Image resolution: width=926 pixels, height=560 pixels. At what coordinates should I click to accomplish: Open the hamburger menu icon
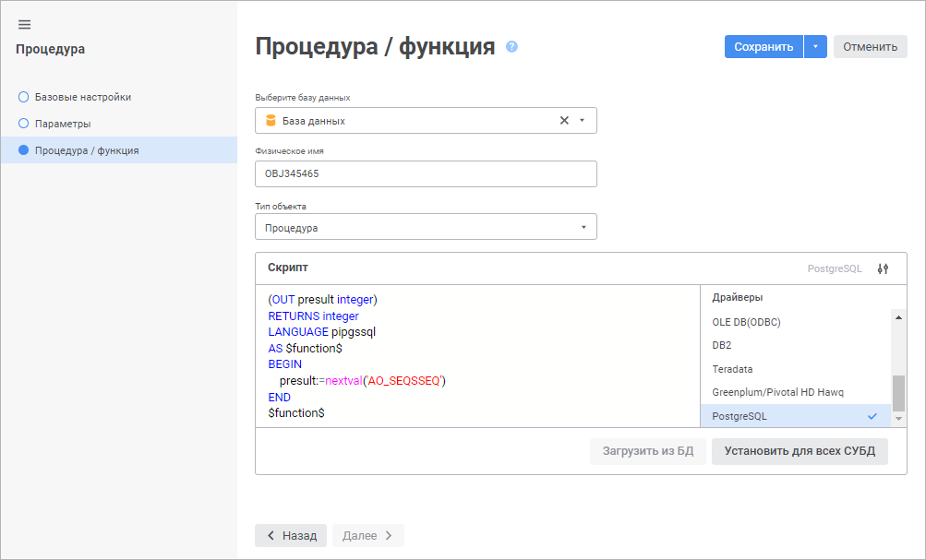click(x=25, y=24)
